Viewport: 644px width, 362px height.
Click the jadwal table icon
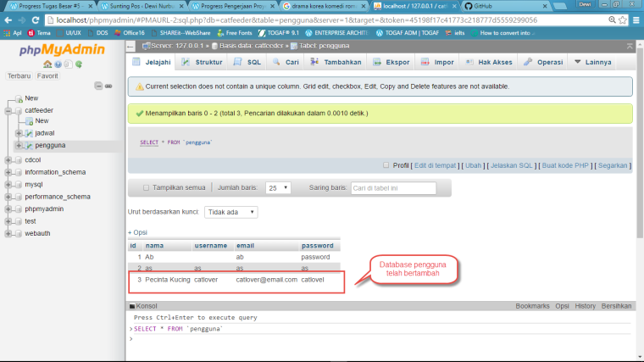click(x=29, y=133)
